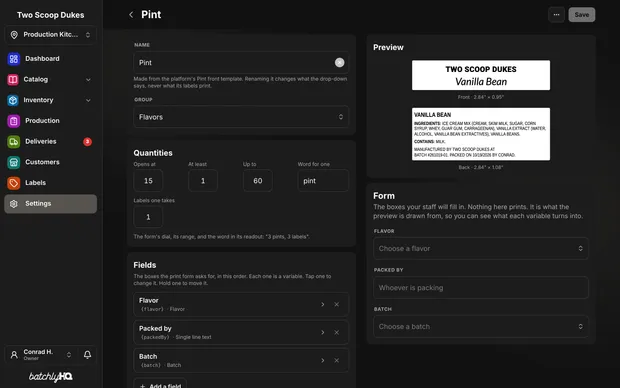Open the Production Kitchen location switcher
The height and width of the screenshot is (388, 620).
(x=50, y=35)
